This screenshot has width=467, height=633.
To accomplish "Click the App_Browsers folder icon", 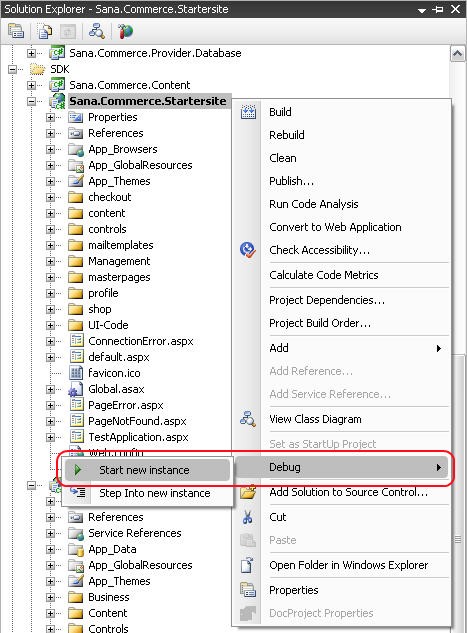I will click(76, 149).
